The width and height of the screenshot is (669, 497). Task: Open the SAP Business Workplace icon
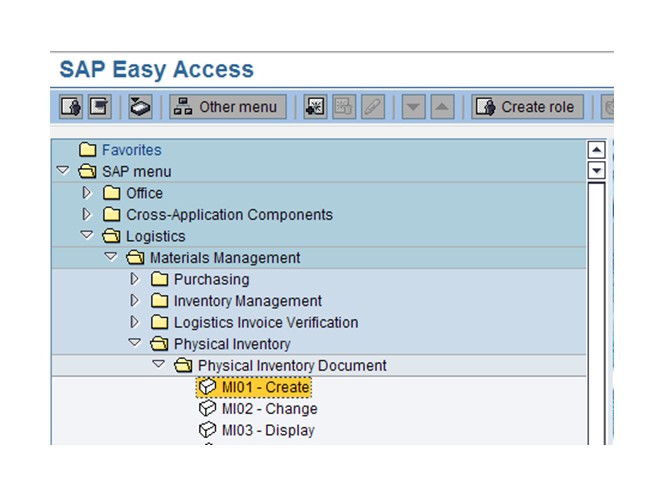(x=141, y=107)
